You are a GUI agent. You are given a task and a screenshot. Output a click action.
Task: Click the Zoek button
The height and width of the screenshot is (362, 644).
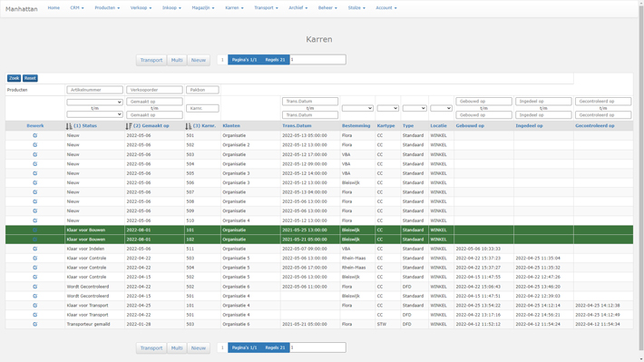(x=14, y=78)
